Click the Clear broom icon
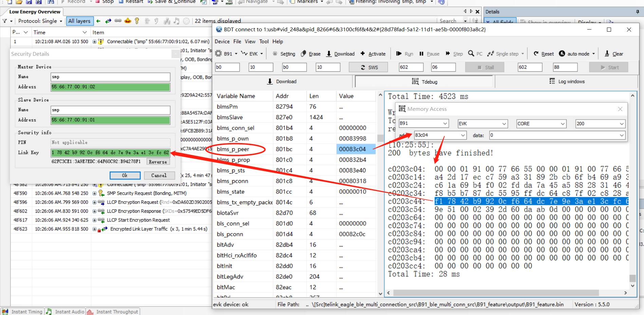The image size is (644, 315). coord(607,54)
